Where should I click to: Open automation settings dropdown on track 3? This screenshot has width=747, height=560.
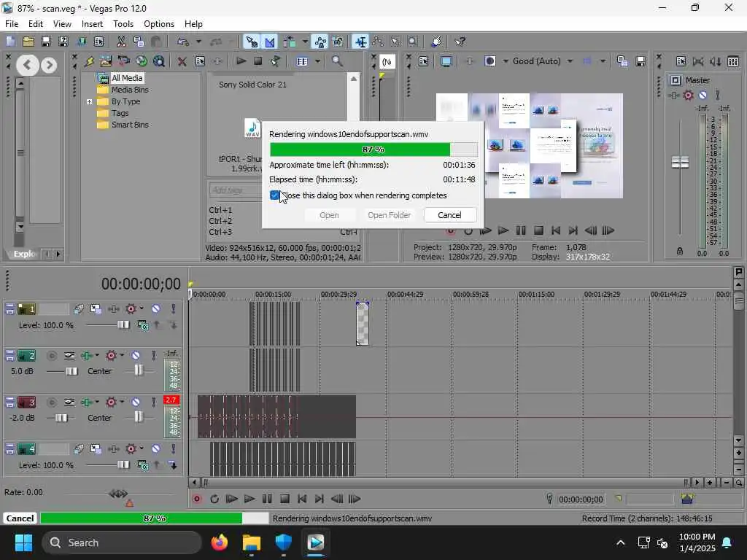click(122, 402)
